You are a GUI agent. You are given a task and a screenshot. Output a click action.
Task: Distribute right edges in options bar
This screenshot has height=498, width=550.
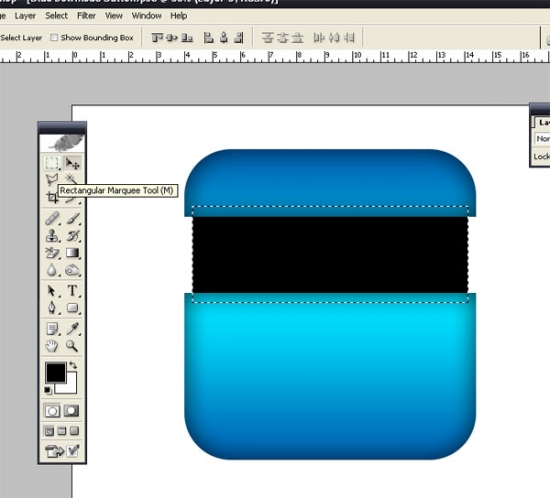(x=349, y=38)
